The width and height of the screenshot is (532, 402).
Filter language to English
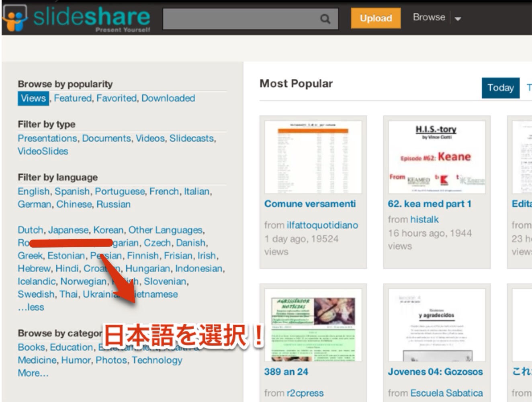coord(34,191)
